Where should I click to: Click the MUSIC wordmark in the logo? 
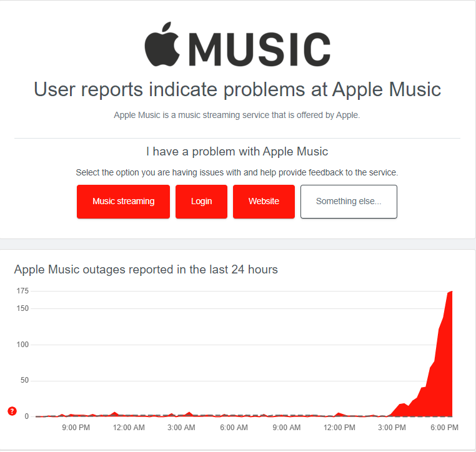click(x=260, y=49)
